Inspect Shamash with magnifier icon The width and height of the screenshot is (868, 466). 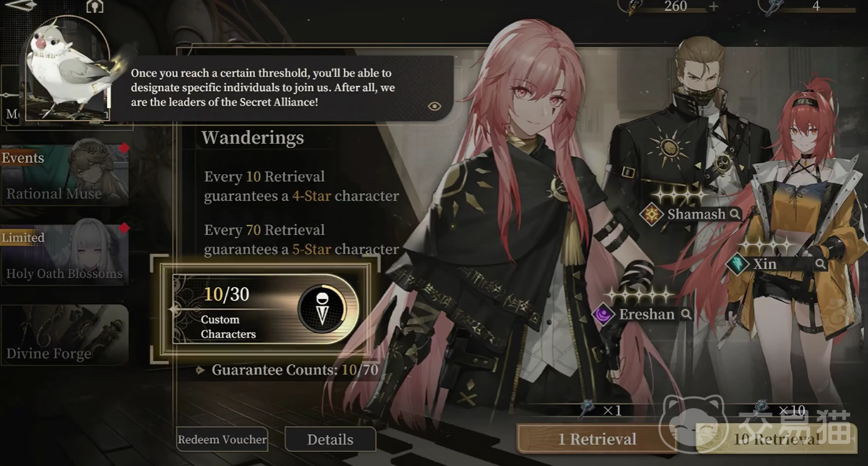[735, 214]
